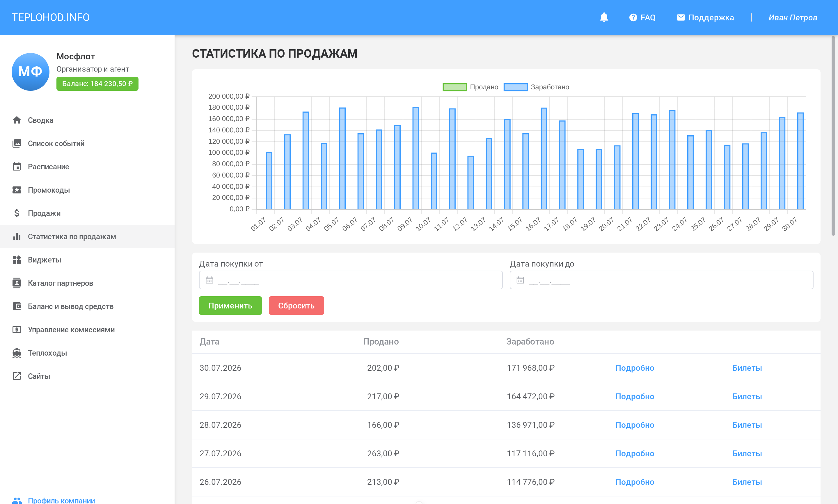Image resolution: width=838 pixels, height=504 pixels.
Task: Open Билеты for 27.07.2026
Action: point(747,453)
